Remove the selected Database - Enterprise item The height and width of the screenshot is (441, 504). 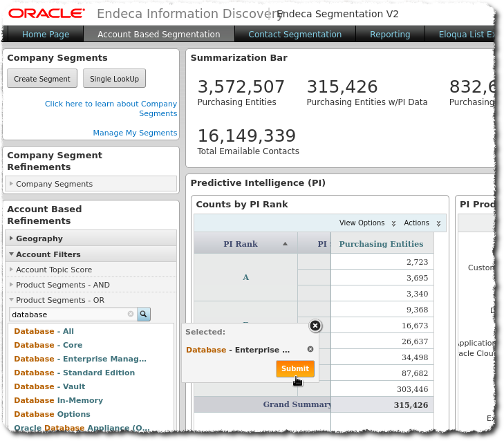310,350
